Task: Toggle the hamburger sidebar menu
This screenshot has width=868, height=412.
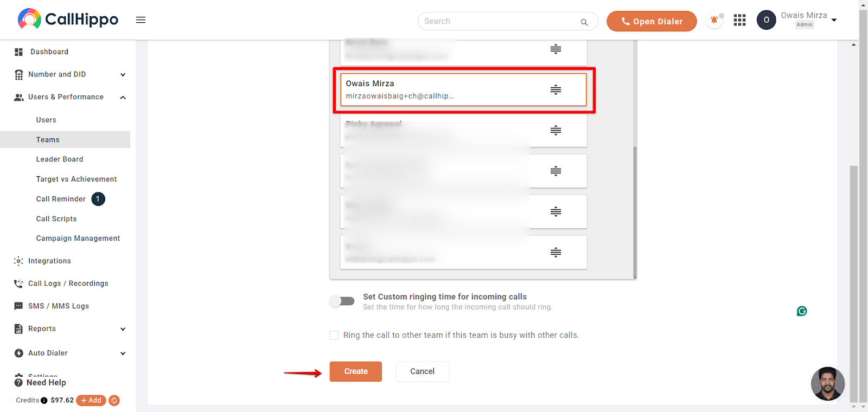Action: [141, 20]
